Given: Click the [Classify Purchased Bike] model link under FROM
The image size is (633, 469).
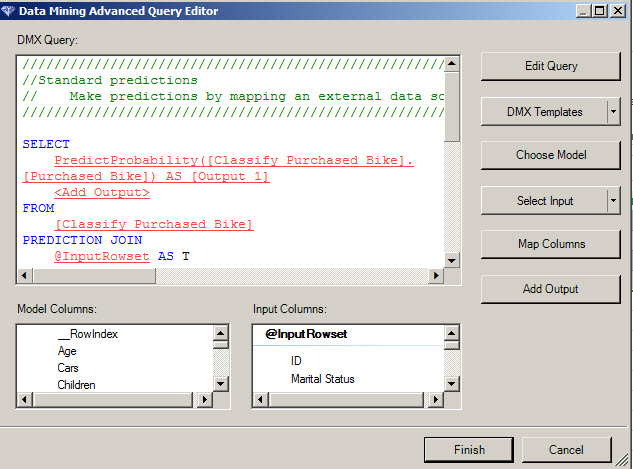Looking at the screenshot, I should click(x=154, y=224).
